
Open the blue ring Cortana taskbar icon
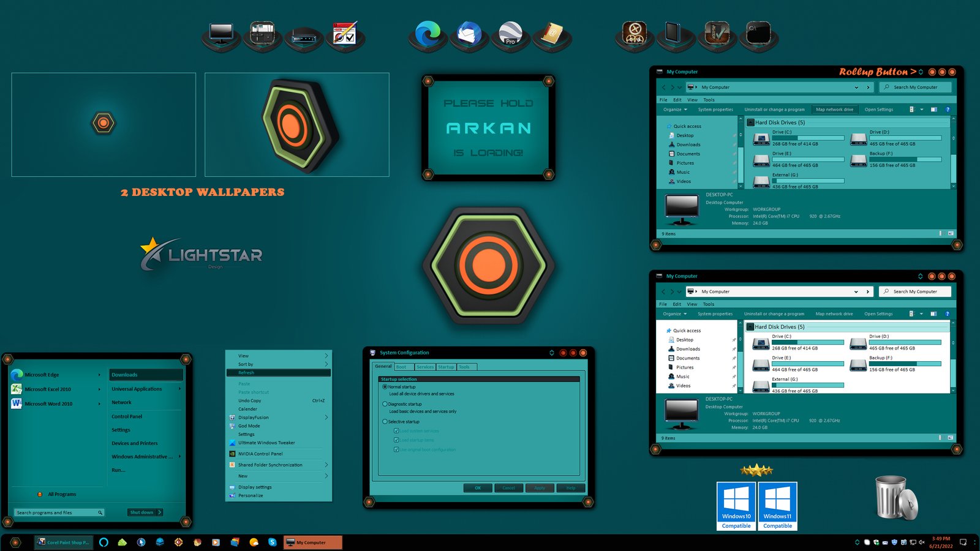[104, 542]
